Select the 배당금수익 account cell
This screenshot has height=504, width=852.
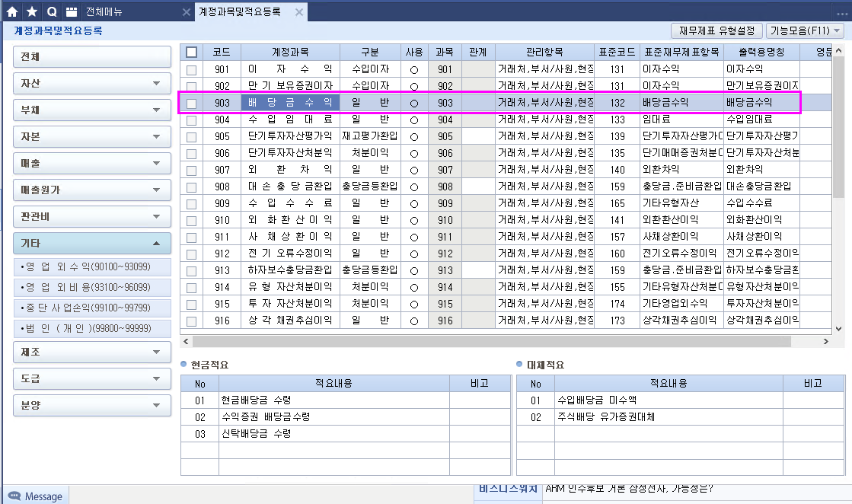pos(290,103)
